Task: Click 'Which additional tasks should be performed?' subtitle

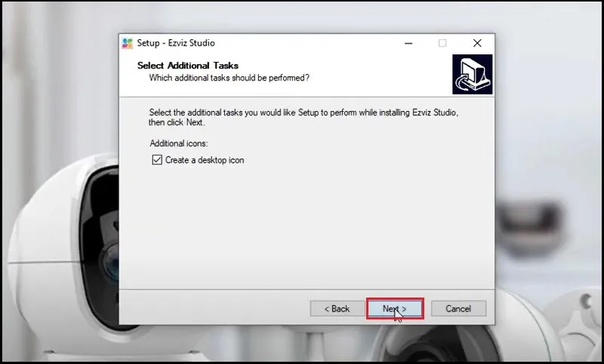Action: click(229, 78)
